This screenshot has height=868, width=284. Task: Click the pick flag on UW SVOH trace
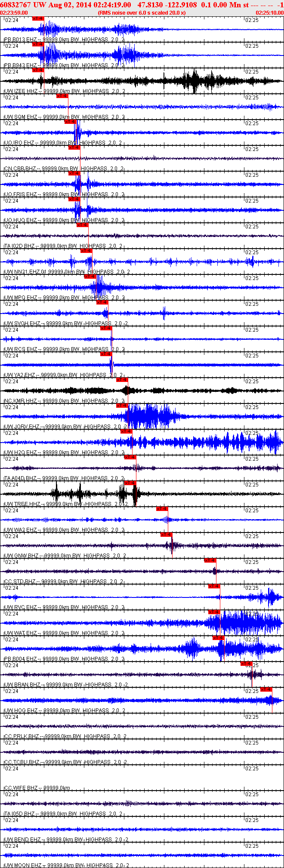(102, 302)
